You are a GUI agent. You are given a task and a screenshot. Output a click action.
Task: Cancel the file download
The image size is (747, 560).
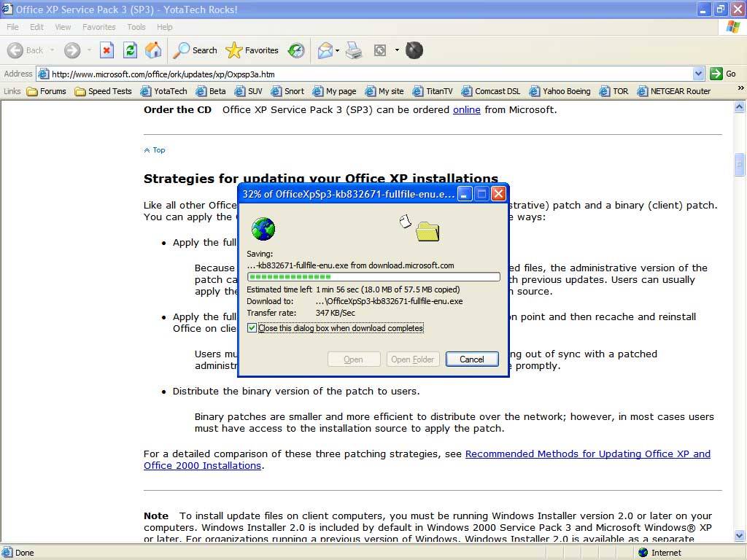pos(471,359)
